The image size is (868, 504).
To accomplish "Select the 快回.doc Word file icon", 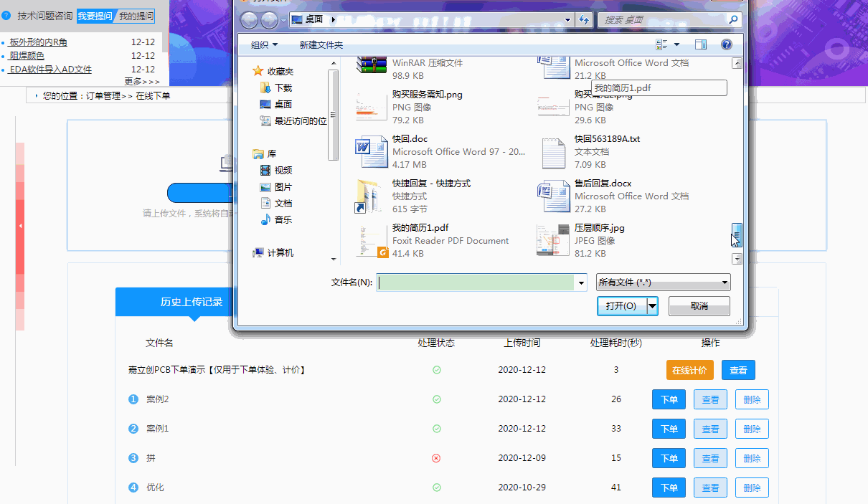I will tap(371, 151).
